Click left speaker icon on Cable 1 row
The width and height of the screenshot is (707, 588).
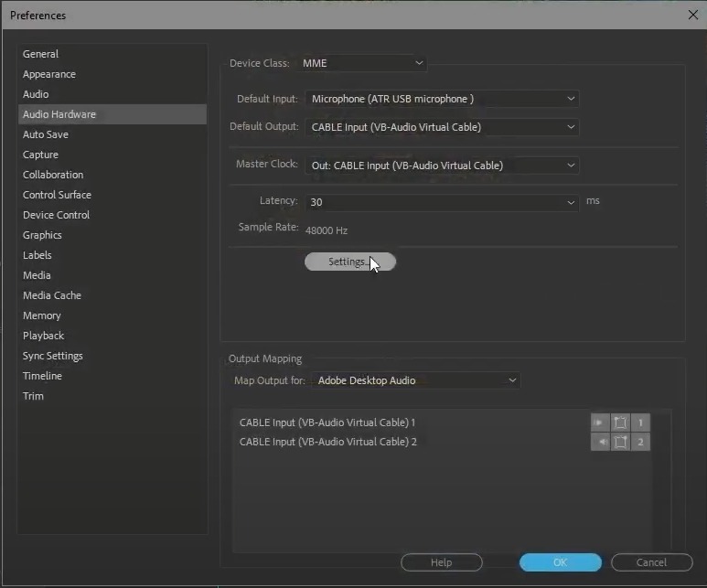click(x=600, y=422)
